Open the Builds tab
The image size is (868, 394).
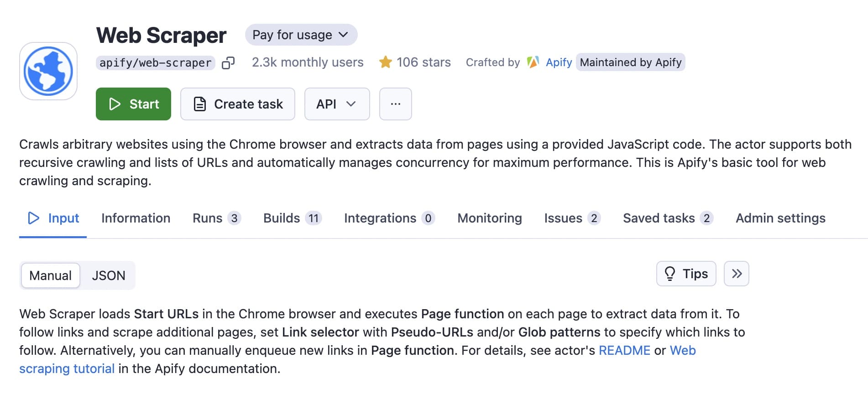pyautogui.click(x=293, y=218)
